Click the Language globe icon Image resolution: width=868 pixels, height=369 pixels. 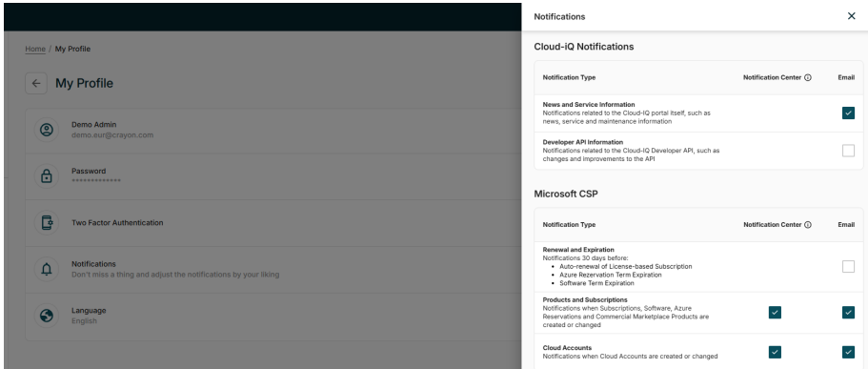pyautogui.click(x=47, y=316)
